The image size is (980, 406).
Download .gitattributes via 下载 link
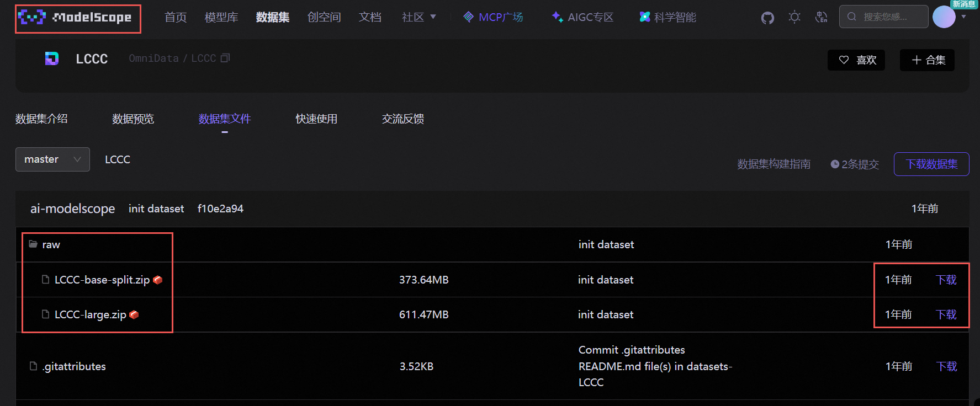click(x=946, y=366)
